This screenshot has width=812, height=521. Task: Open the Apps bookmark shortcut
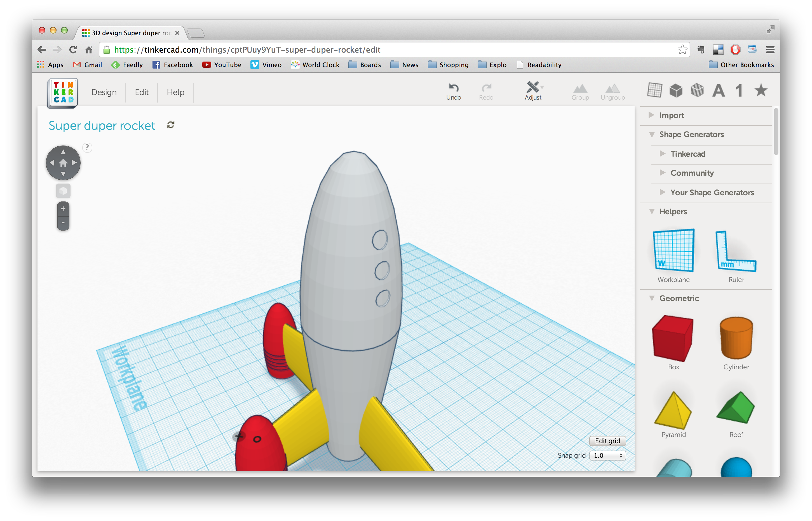50,65
